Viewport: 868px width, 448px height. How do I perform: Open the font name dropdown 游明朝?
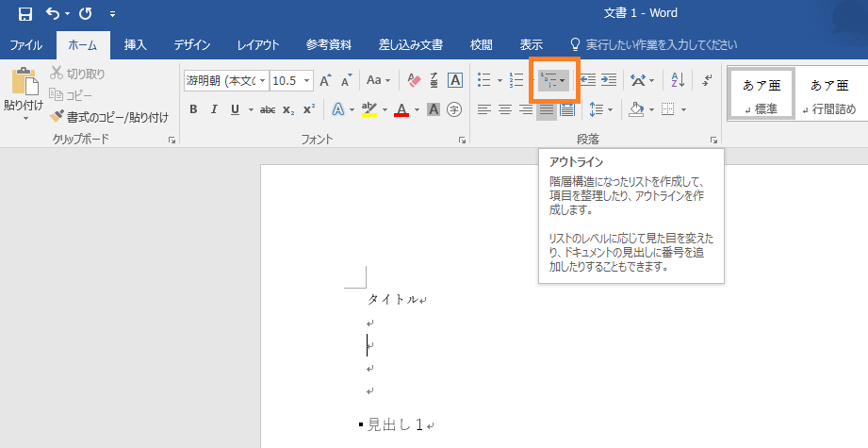pos(263,81)
